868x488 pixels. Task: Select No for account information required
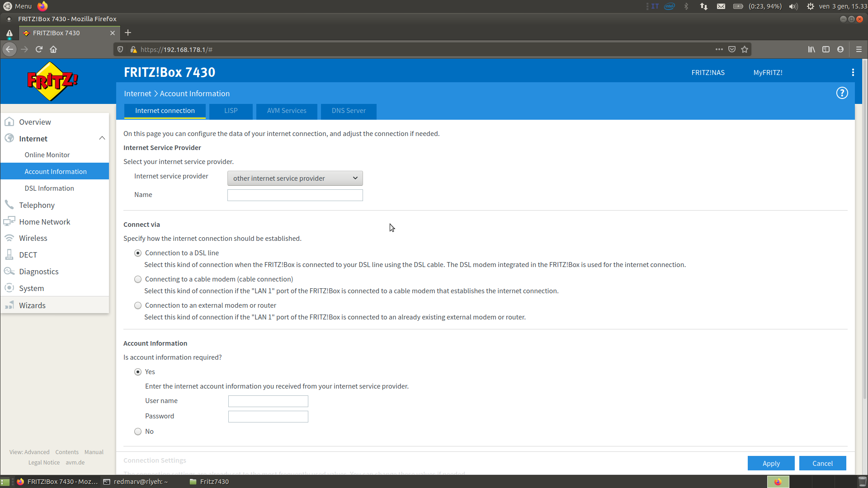tap(138, 432)
